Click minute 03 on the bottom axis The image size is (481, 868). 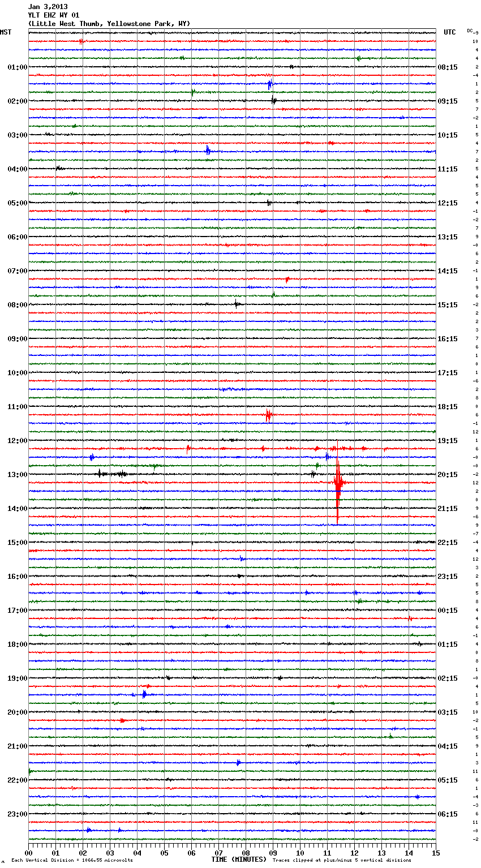click(x=110, y=853)
